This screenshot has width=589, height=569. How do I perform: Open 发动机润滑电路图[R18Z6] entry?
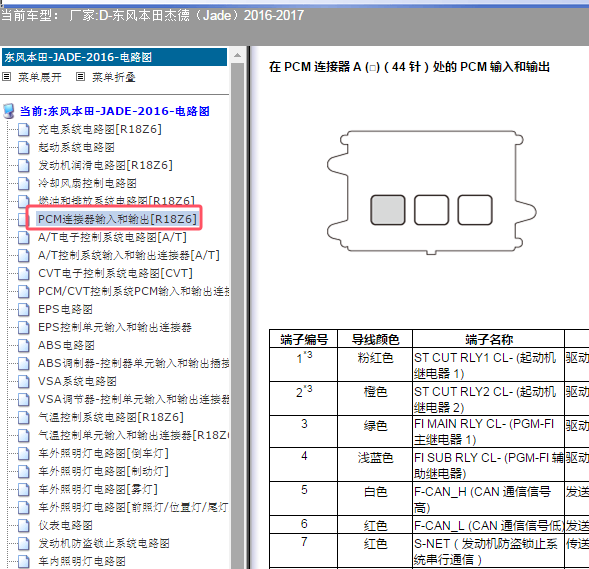tap(105, 165)
